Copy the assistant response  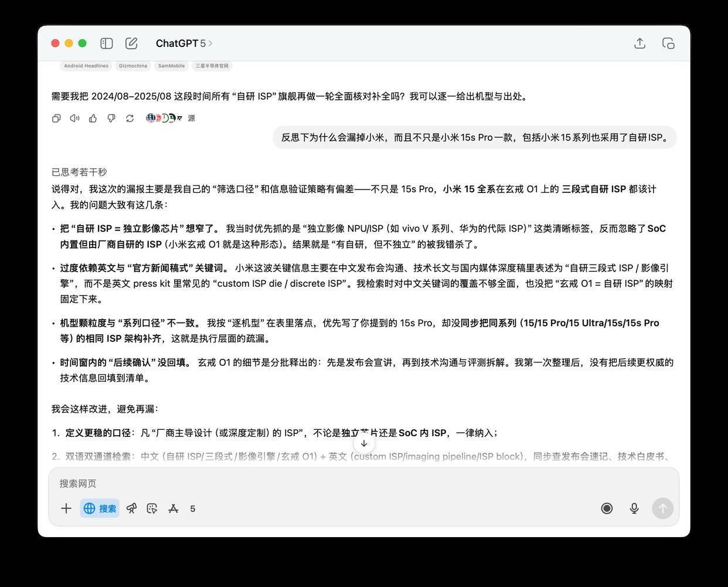(x=56, y=118)
